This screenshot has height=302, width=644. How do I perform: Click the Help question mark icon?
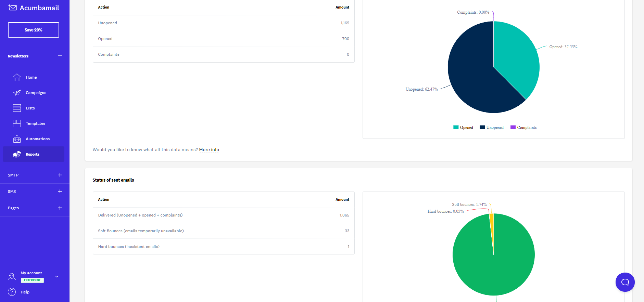12,292
